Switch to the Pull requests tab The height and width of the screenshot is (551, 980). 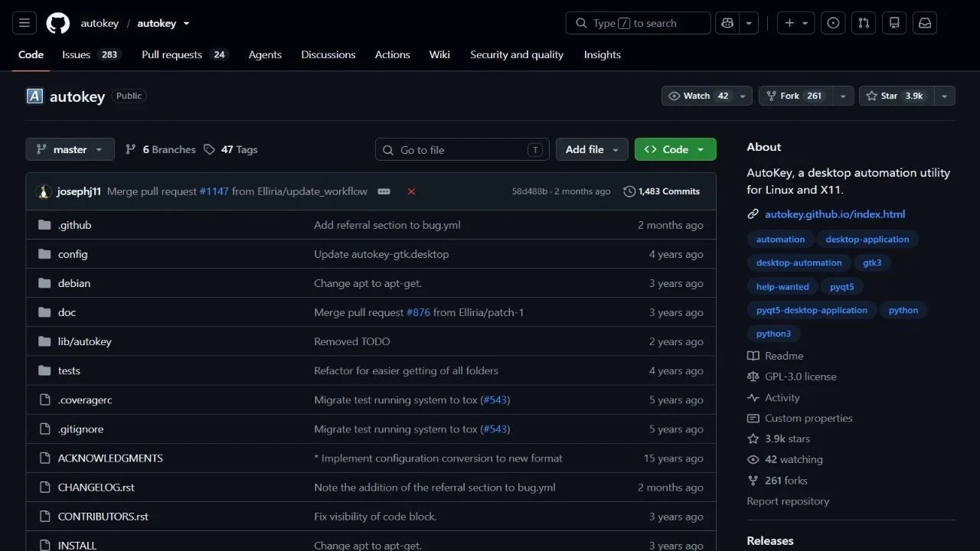point(185,54)
